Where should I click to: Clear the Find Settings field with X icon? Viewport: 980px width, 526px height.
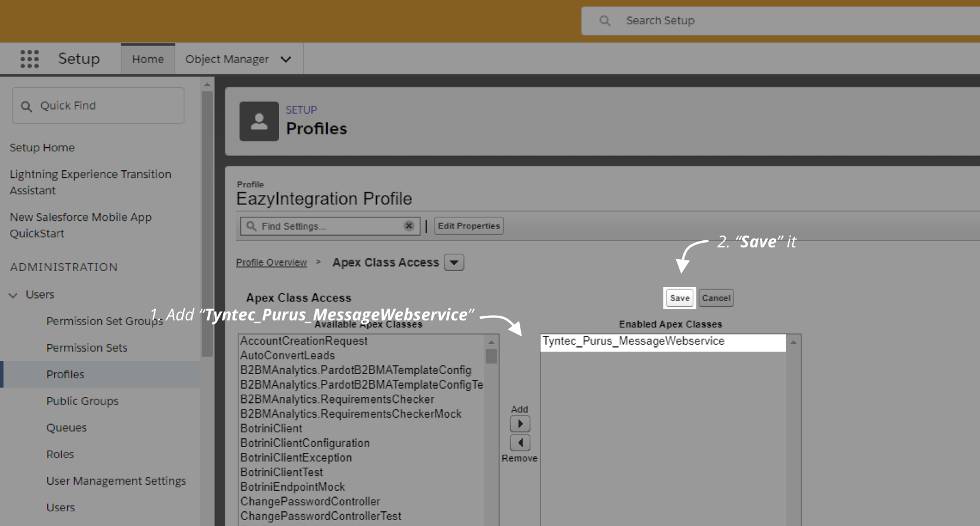[x=409, y=226]
